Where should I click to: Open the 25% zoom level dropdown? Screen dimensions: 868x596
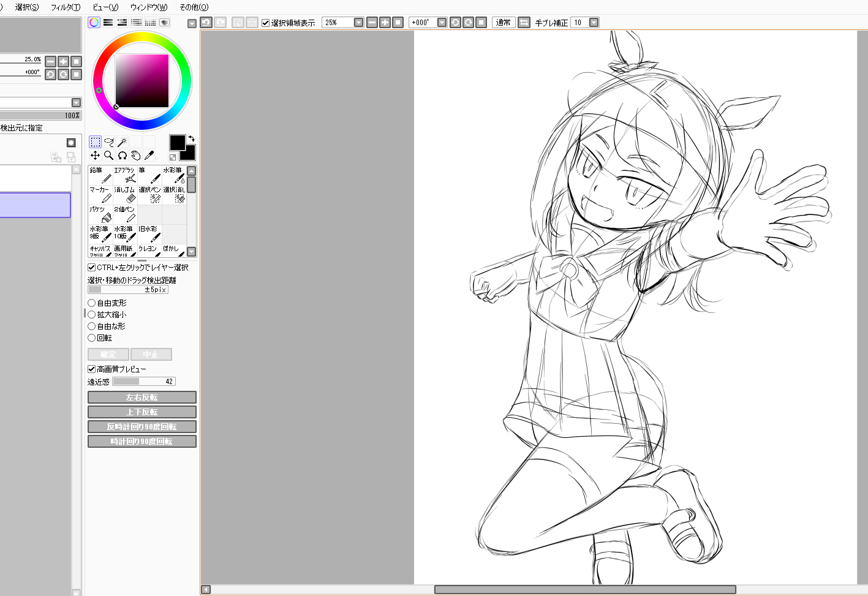[x=358, y=23]
